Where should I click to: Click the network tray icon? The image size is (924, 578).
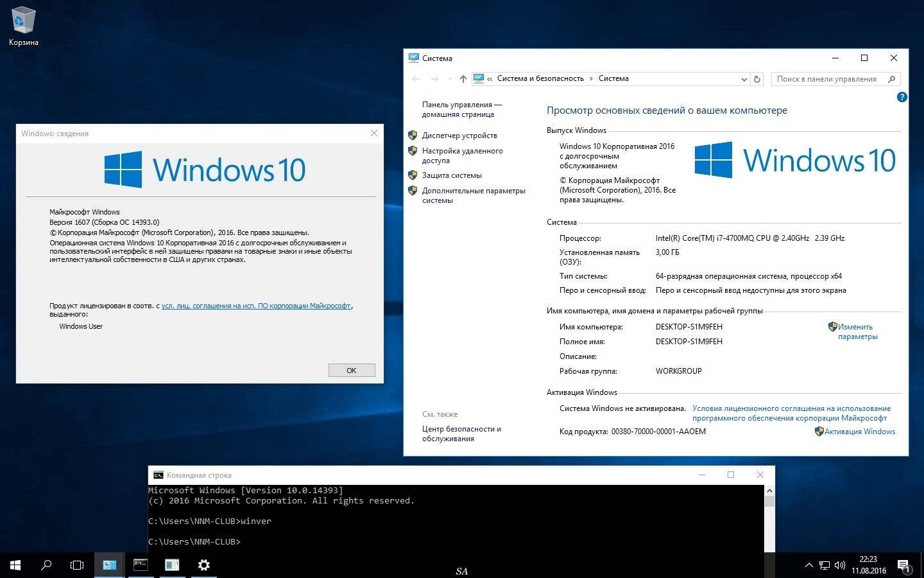click(x=825, y=566)
